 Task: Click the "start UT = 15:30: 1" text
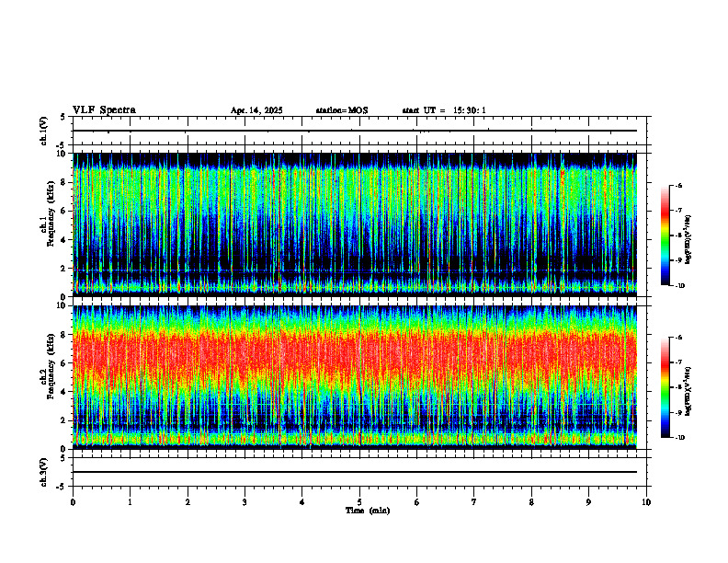coord(444,110)
